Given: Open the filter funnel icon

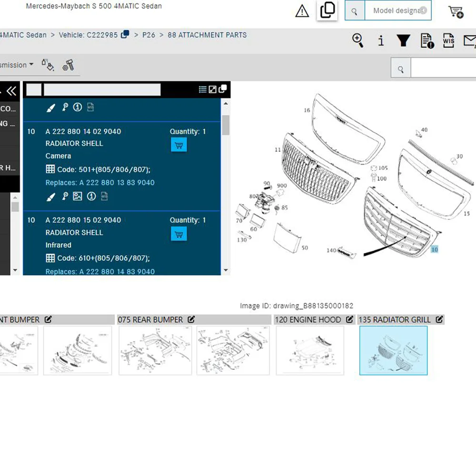Looking at the screenshot, I should 404,40.
